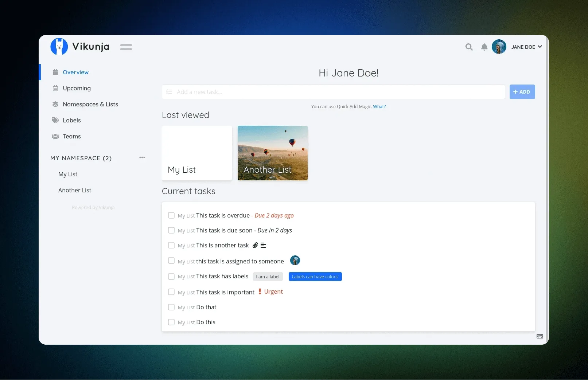Image resolution: width=588 pixels, height=380 pixels.
Task: Open This task is due soon
Action: pos(224,230)
